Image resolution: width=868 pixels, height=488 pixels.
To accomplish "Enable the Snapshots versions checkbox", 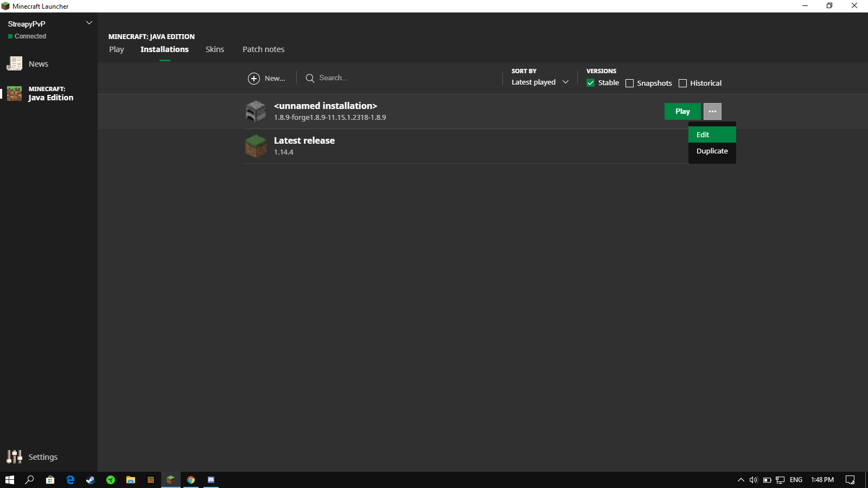I will click(x=629, y=83).
